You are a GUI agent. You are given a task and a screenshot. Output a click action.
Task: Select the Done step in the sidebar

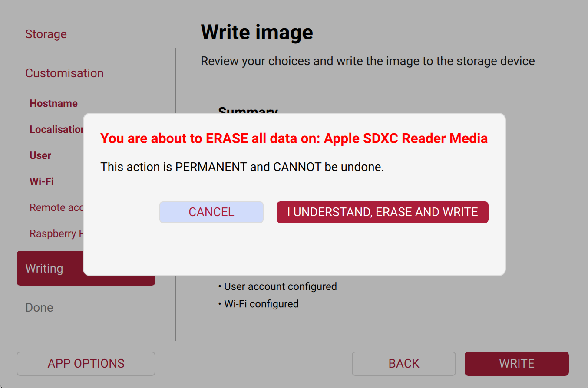pos(39,307)
